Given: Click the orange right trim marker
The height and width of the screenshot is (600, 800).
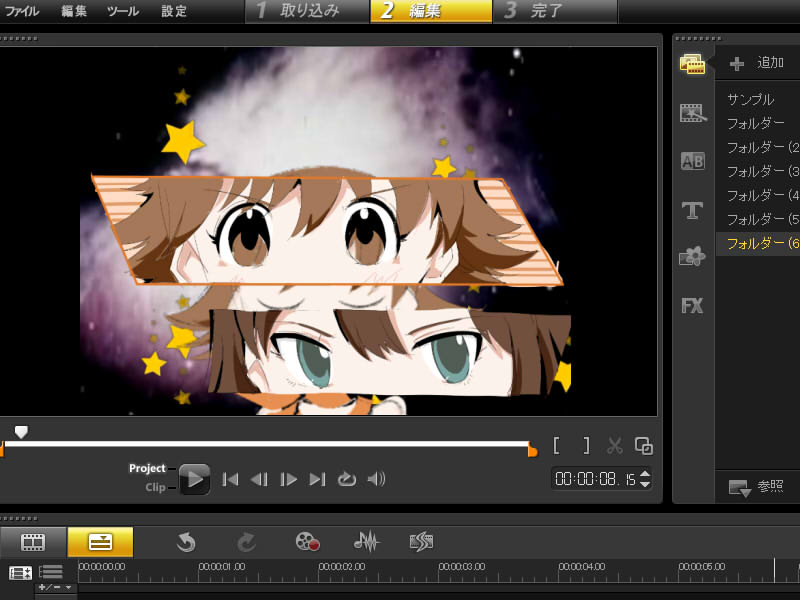Looking at the screenshot, I should pyautogui.click(x=533, y=451).
